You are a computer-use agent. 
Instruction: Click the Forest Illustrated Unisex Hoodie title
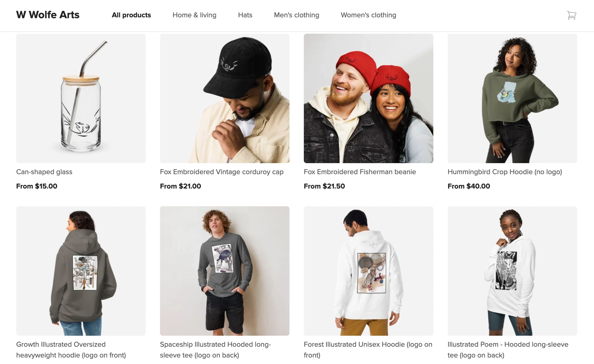coord(368,350)
